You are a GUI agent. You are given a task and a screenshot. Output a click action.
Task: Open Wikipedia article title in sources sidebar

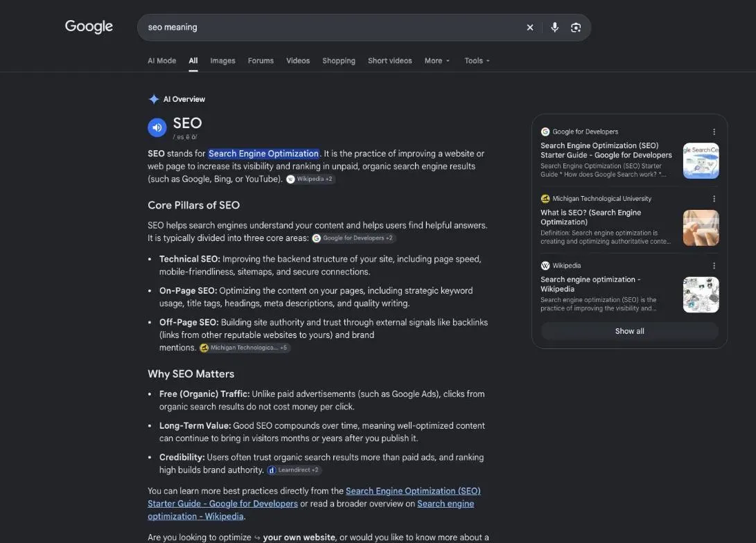click(x=590, y=284)
